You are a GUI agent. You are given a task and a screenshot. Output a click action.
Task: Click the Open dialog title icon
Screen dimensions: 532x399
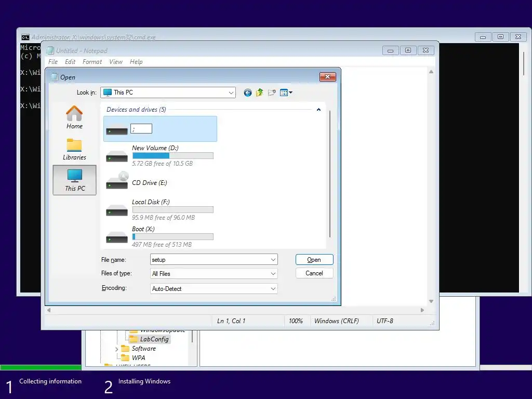[54, 77]
